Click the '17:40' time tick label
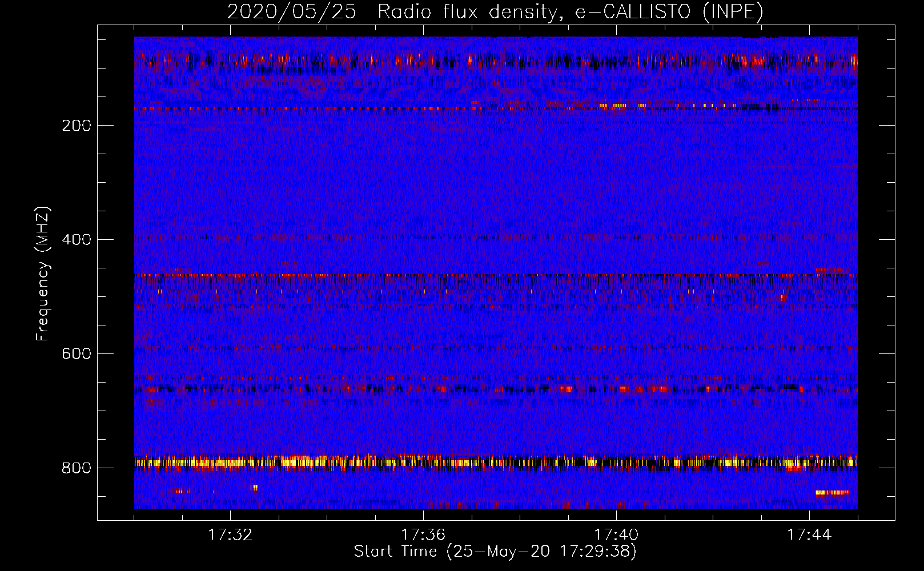Image resolution: width=924 pixels, height=571 pixels. (x=616, y=535)
